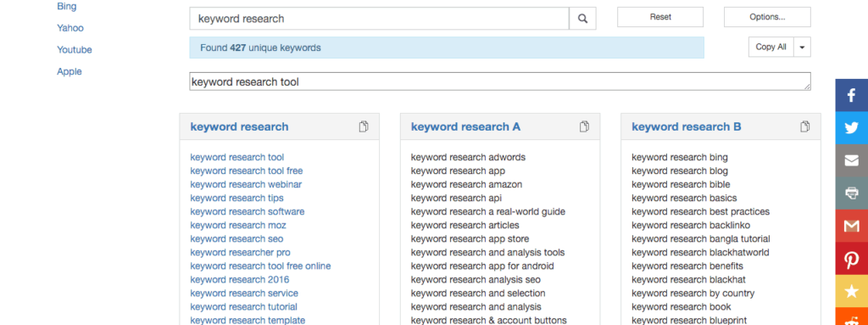868x325 pixels.
Task: Open the keyword research A heading
Action: pos(465,127)
